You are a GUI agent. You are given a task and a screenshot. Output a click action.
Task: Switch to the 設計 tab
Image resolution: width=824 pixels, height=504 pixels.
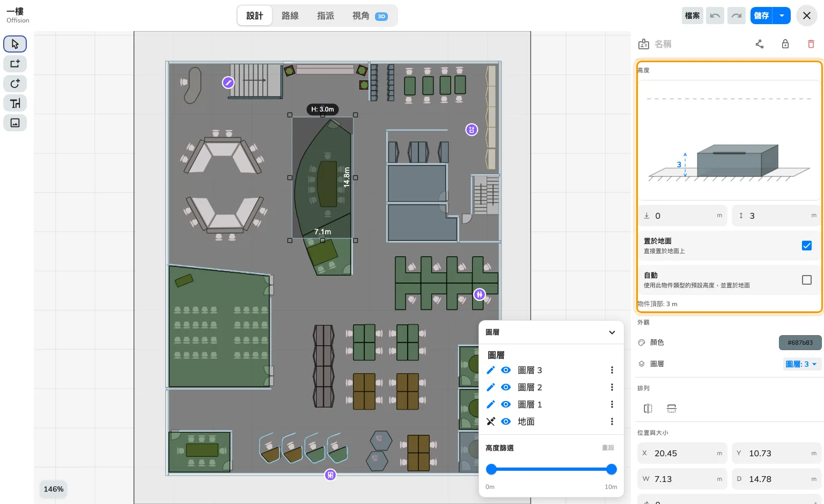coord(255,16)
